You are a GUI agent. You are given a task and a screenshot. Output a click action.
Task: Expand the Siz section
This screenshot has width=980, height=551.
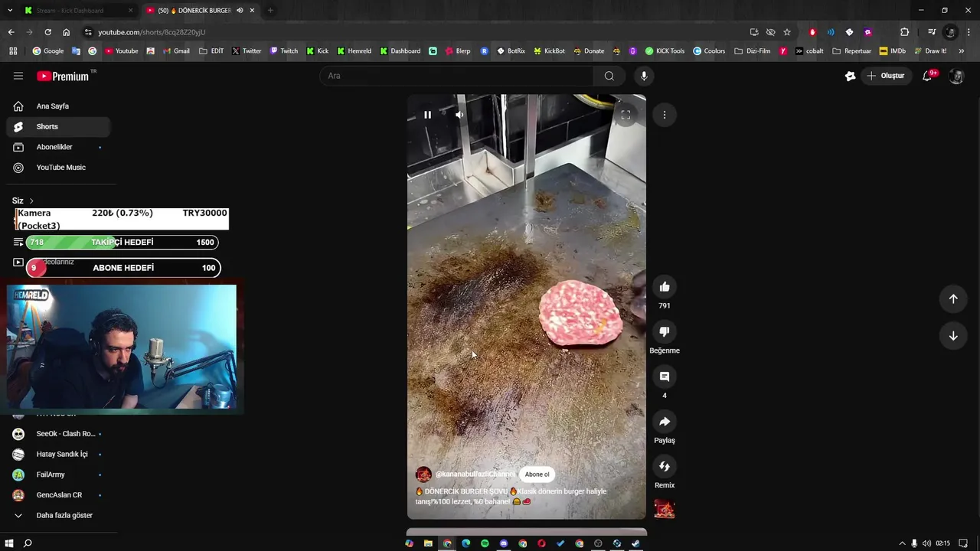(23, 201)
